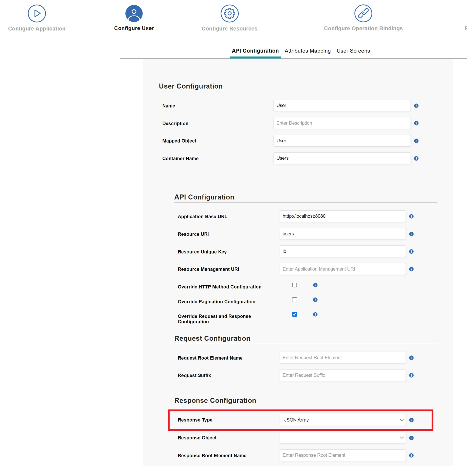
Task: Open the User Screens tab
Action: point(353,51)
